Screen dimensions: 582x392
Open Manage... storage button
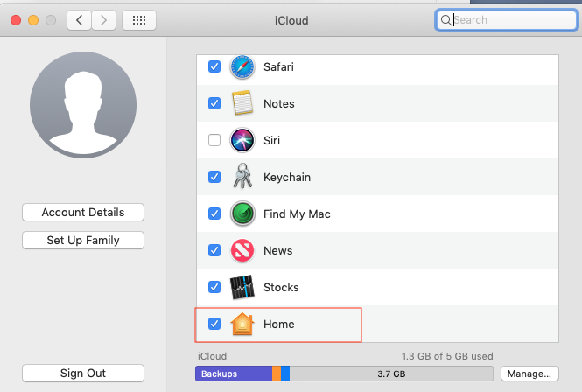click(x=529, y=374)
